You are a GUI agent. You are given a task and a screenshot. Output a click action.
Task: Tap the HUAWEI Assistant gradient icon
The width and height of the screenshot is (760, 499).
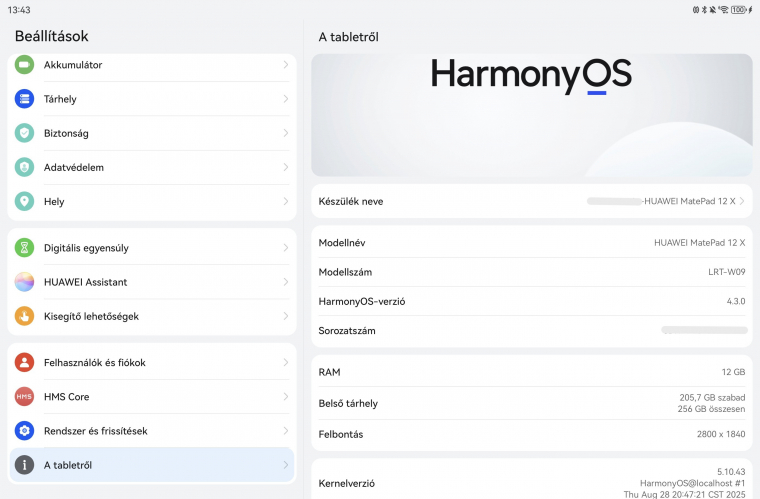pyautogui.click(x=25, y=282)
